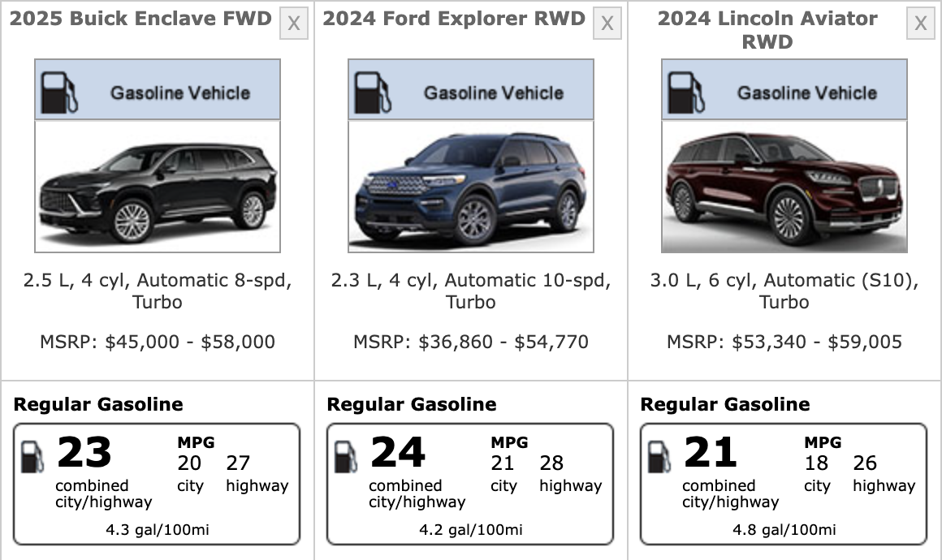Screen dimensions: 942x560
Task: Click the 2024 Lincoln Aviator RWD title
Action: (767, 30)
